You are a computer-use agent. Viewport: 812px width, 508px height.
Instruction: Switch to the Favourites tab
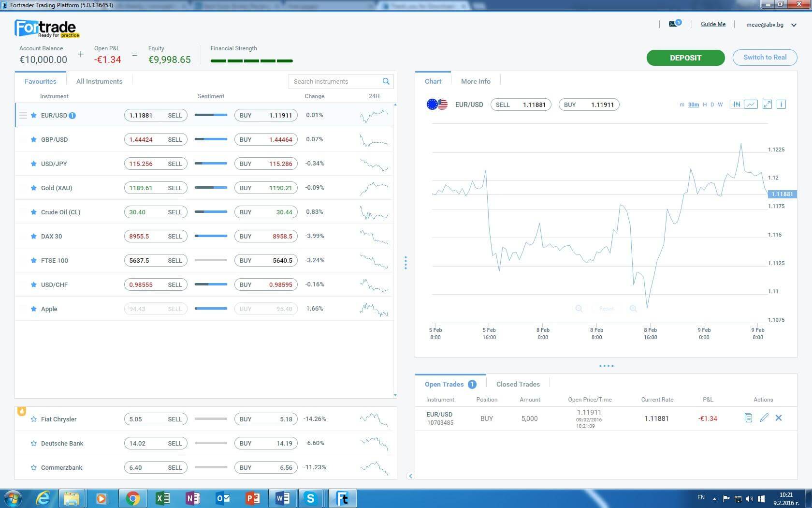coord(41,81)
